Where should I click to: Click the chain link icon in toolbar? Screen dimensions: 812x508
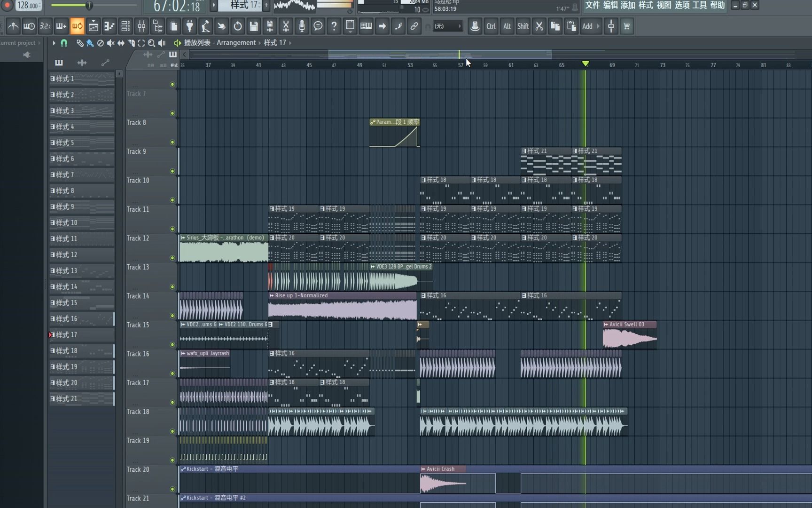coord(414,26)
